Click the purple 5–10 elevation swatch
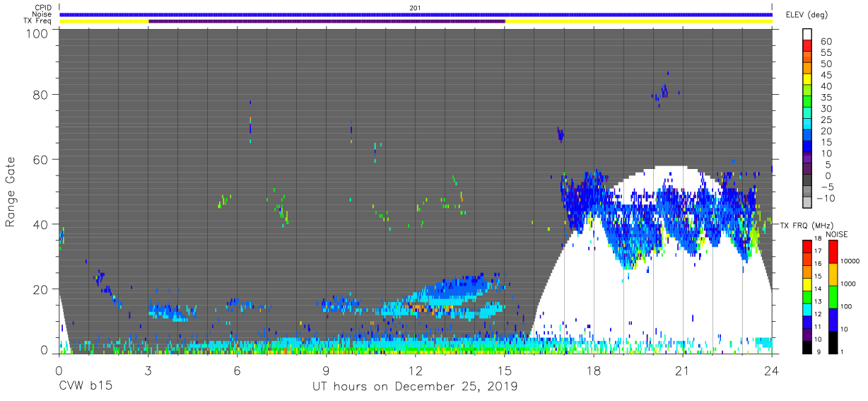This screenshot has height=401, width=868. coord(807,158)
